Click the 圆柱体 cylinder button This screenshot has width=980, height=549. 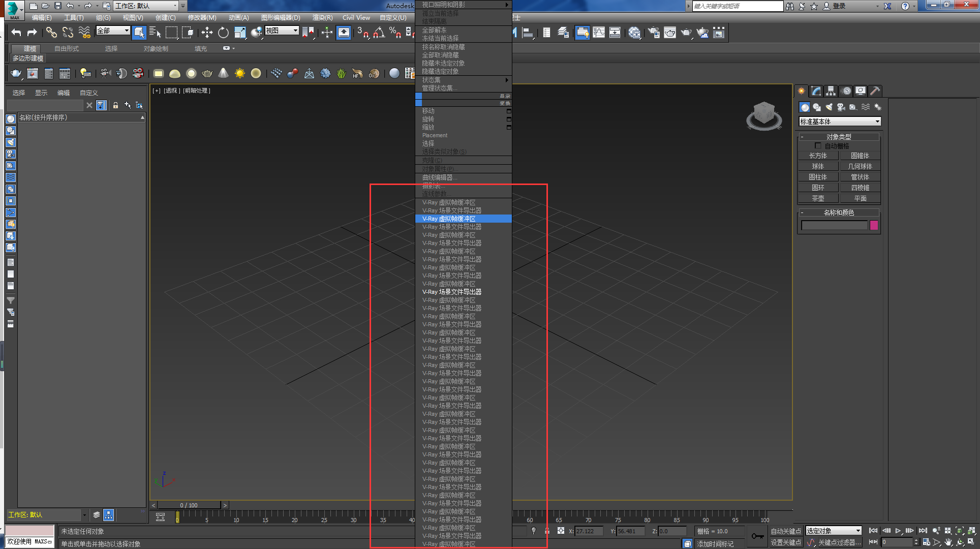click(818, 177)
